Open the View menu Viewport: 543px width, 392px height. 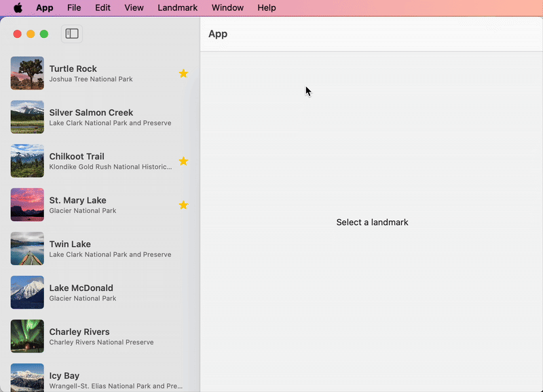(134, 8)
